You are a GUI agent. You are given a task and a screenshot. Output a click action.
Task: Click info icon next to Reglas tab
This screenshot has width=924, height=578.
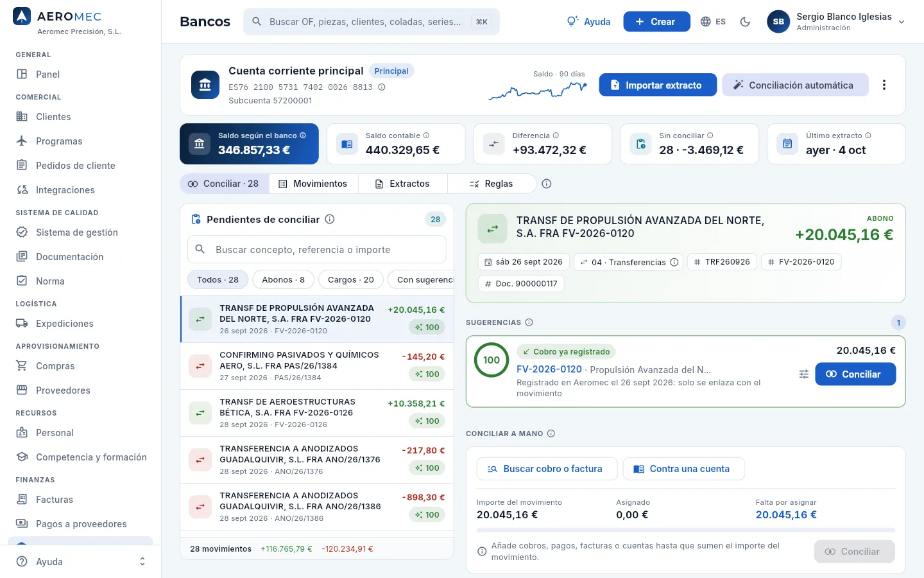[x=547, y=184]
